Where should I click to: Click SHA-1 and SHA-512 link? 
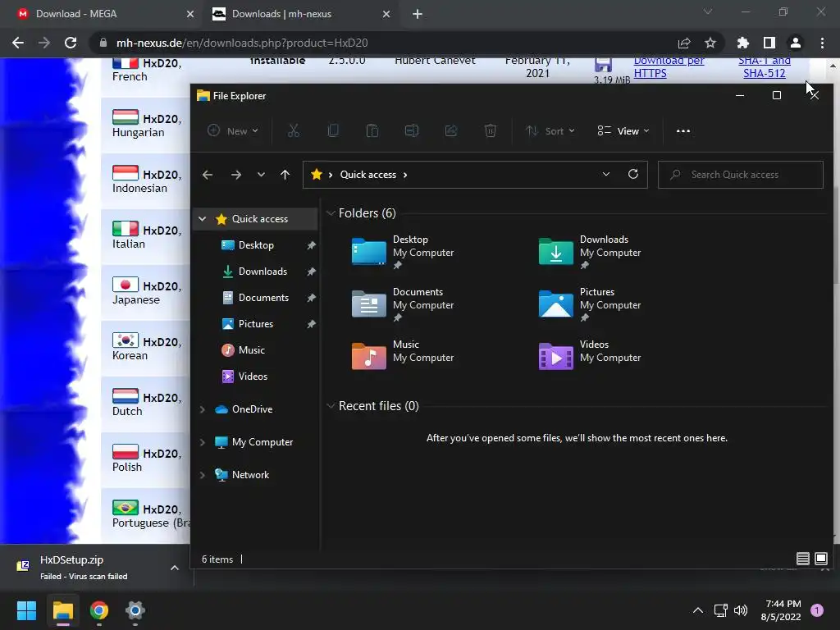[x=765, y=67]
